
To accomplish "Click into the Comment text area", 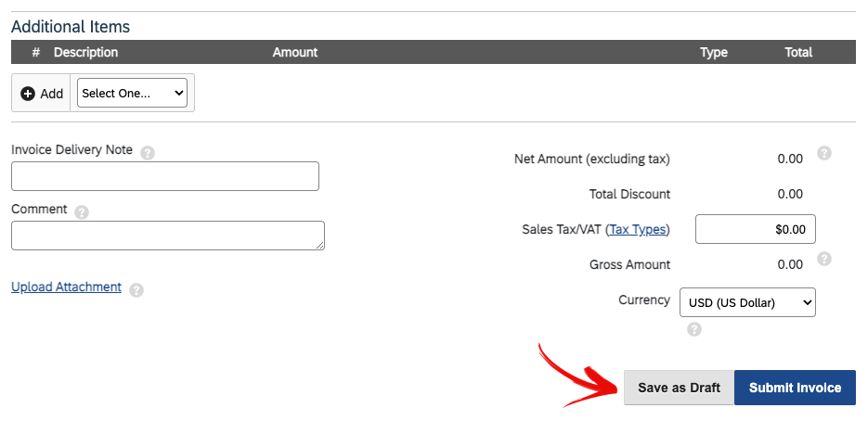I will tap(168, 236).
